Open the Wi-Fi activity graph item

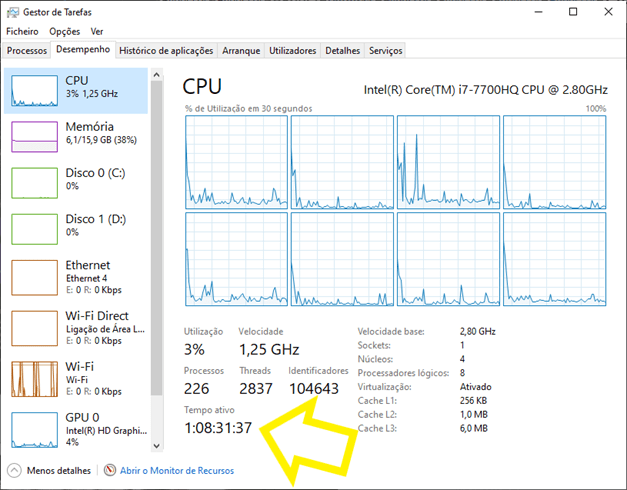tap(34, 377)
